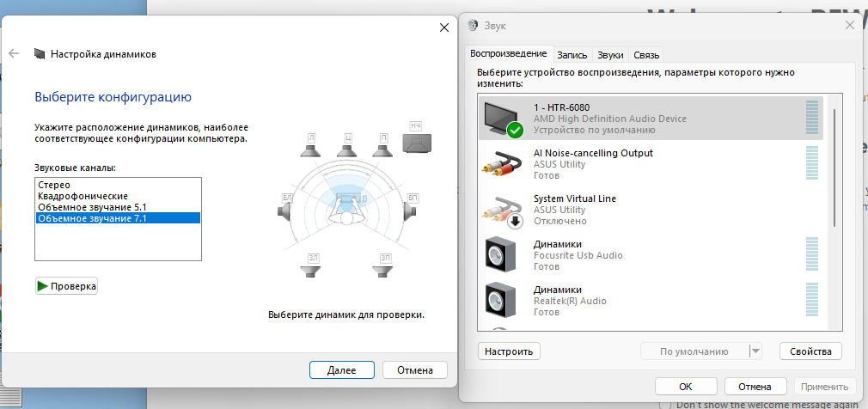
Task: Expand the По умолчанию dropdown arrow
Action: tap(755, 351)
